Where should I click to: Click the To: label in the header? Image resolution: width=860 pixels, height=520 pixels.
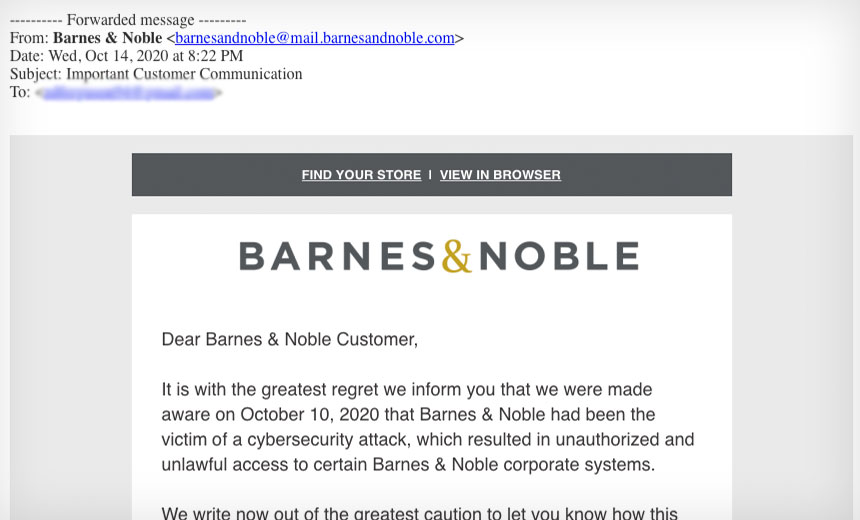click(x=20, y=92)
